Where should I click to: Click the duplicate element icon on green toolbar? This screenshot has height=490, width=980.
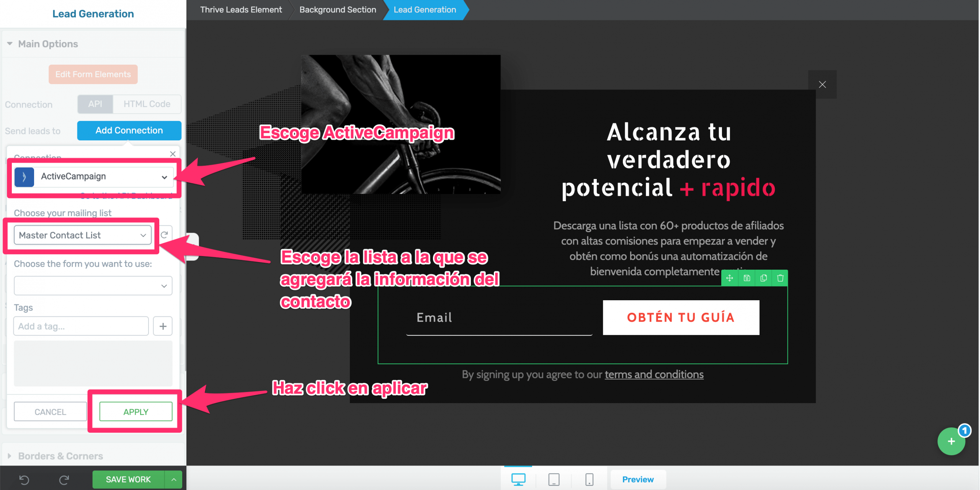click(763, 278)
